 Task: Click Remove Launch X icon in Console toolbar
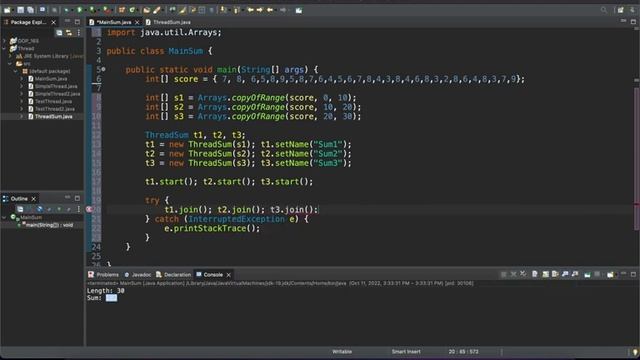coord(513,274)
